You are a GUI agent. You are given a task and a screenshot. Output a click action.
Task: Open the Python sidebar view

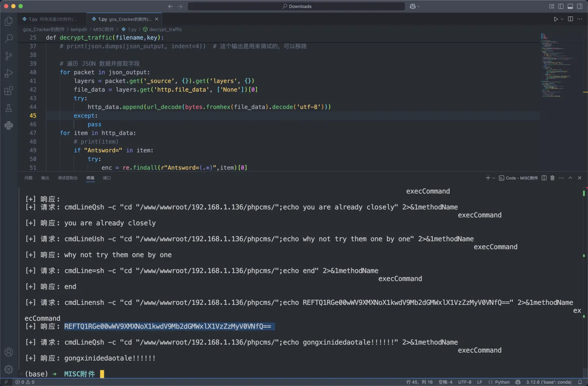pyautogui.click(x=9, y=125)
